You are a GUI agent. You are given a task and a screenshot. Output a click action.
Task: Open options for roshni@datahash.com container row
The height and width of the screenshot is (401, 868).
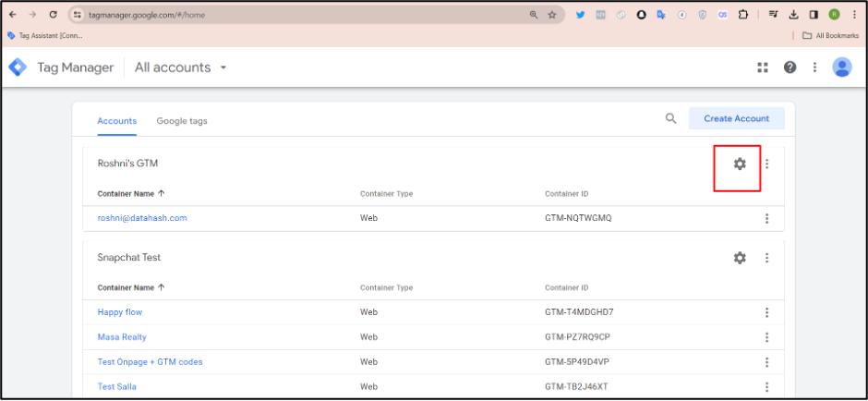766,218
